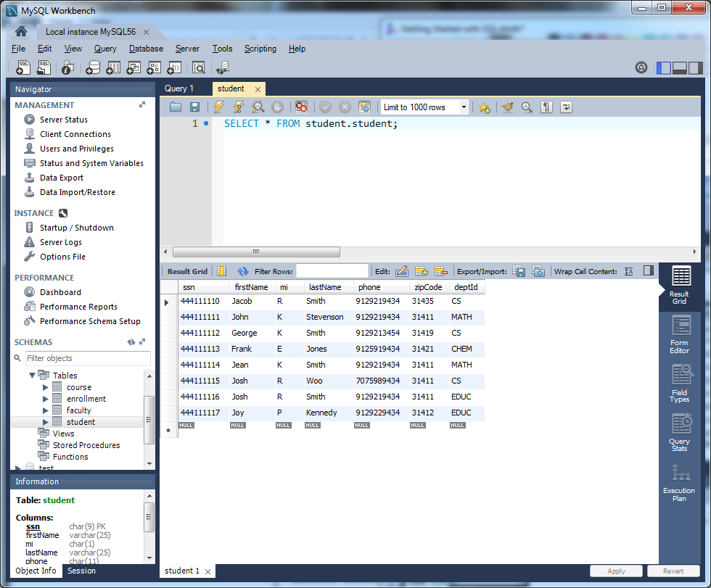Toggle word wrap in the editor
This screenshot has height=588, width=711.
(x=566, y=107)
